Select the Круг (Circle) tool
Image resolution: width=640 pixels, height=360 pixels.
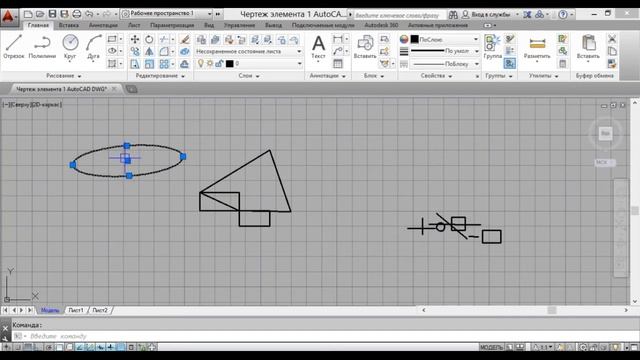tap(70, 47)
